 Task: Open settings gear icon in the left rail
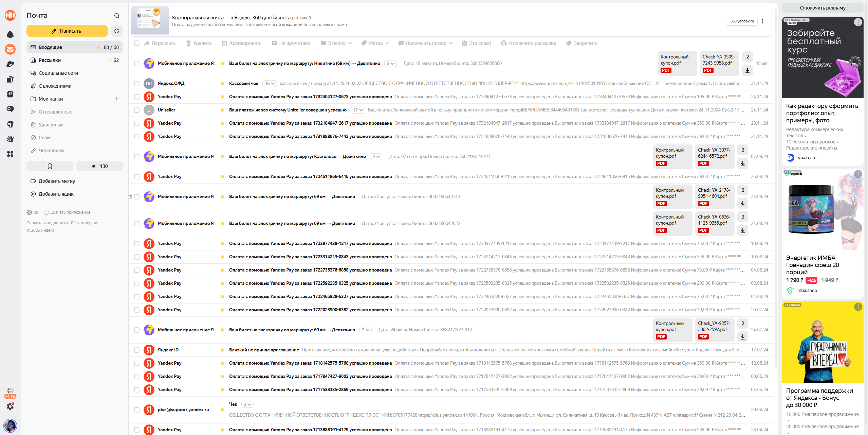point(10,406)
